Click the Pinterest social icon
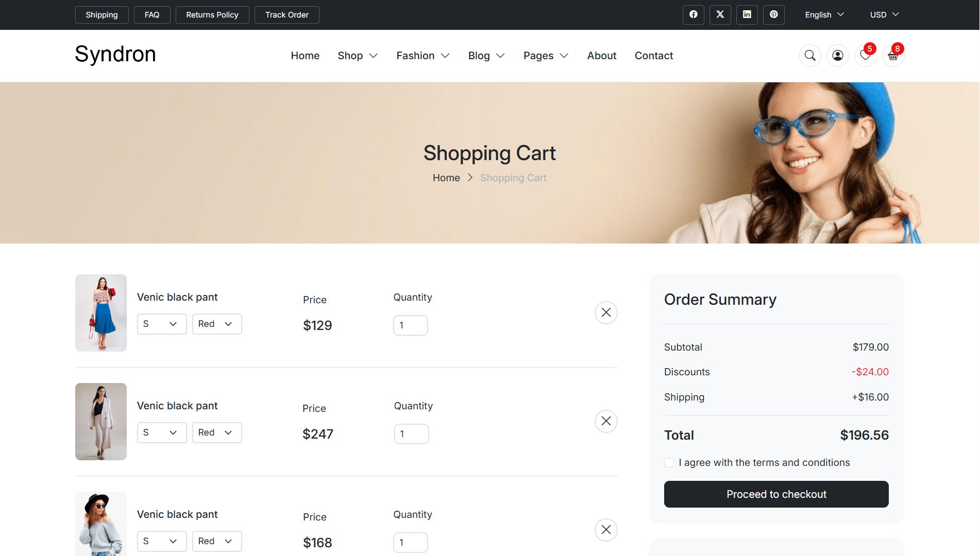Viewport: 980px width, 556px height. 774,15
